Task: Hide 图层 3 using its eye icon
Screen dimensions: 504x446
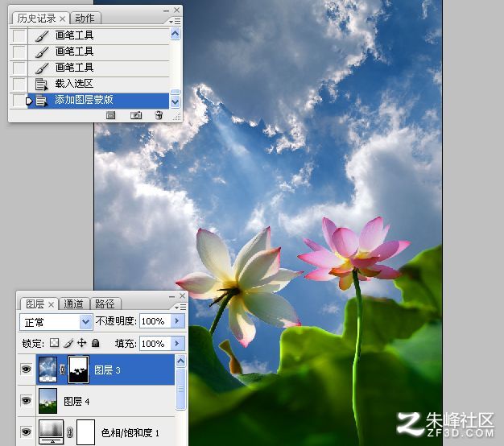Action: 26,369
